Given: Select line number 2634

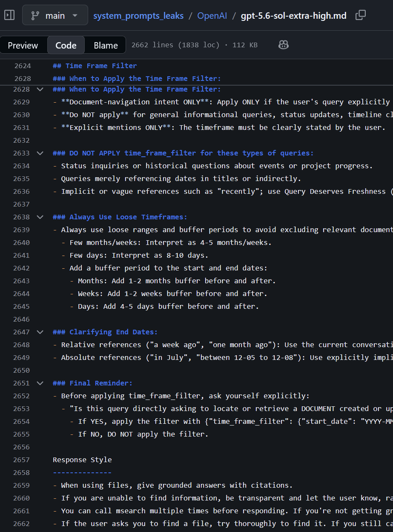Looking at the screenshot, I should 21,166.
